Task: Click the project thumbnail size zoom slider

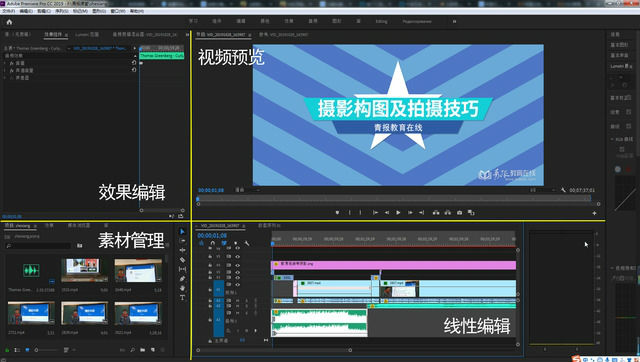Action: pyautogui.click(x=47, y=350)
